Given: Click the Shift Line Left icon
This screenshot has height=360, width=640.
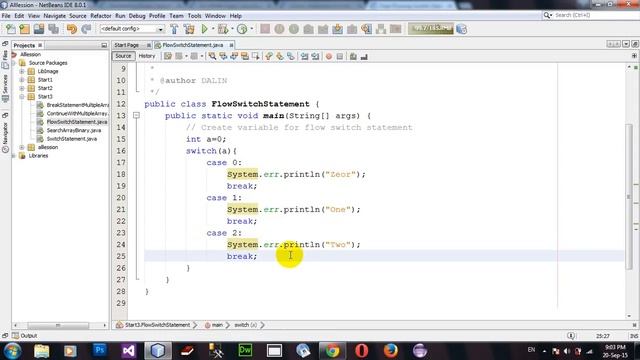Looking at the screenshot, I should pyautogui.click(x=304, y=57).
